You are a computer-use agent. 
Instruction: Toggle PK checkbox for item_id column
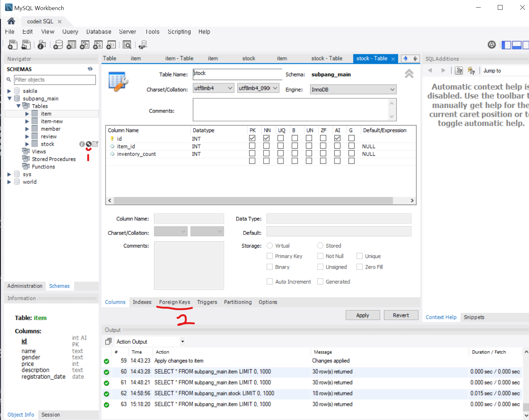point(252,146)
